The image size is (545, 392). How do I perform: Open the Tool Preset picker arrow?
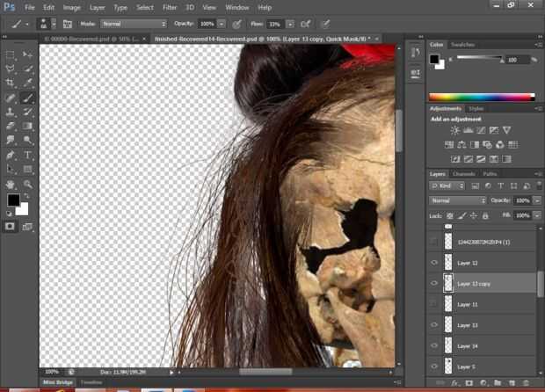(27, 25)
